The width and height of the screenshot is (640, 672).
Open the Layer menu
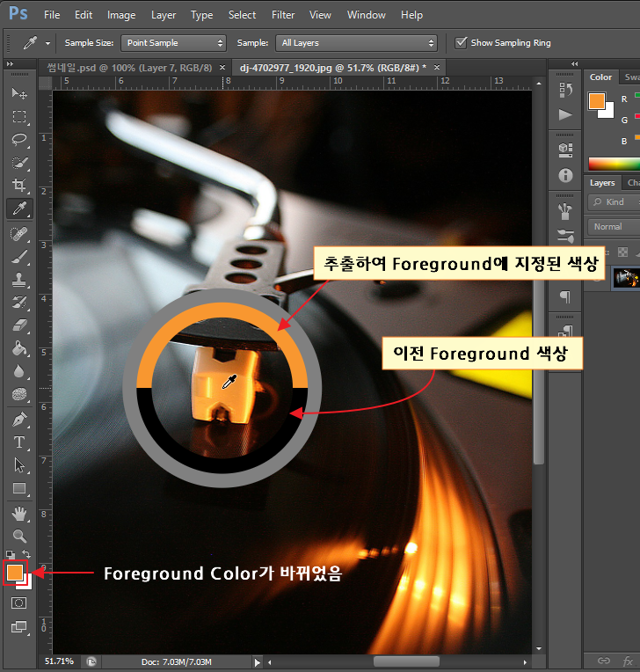click(164, 15)
